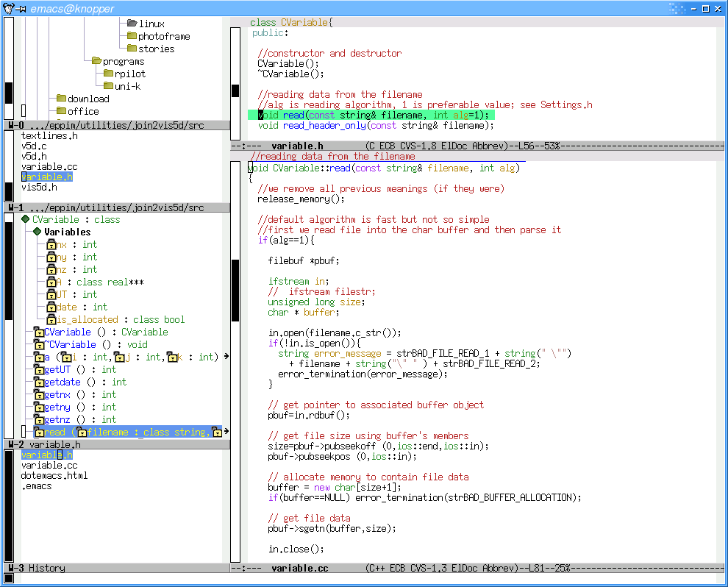
Task: Jump to the getdate method in the methods list
Action: tap(60, 383)
